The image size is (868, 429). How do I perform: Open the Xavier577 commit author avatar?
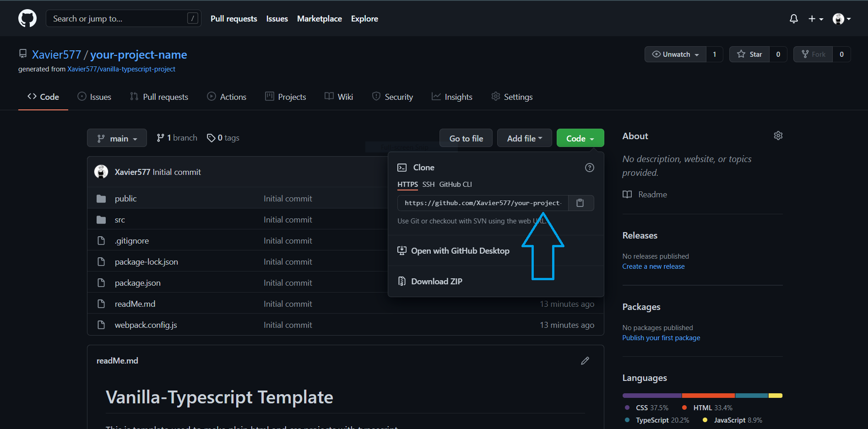pos(101,172)
